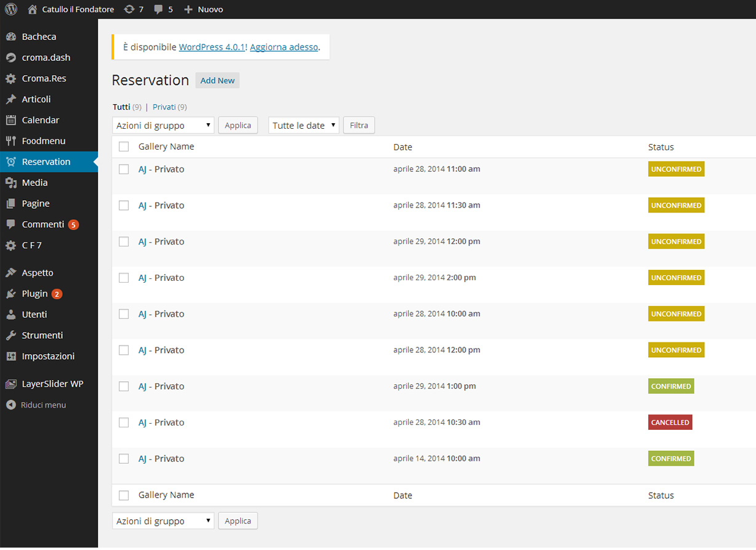Check the cancelled reservation row checkbox
The width and height of the screenshot is (756, 550).
pyautogui.click(x=124, y=423)
